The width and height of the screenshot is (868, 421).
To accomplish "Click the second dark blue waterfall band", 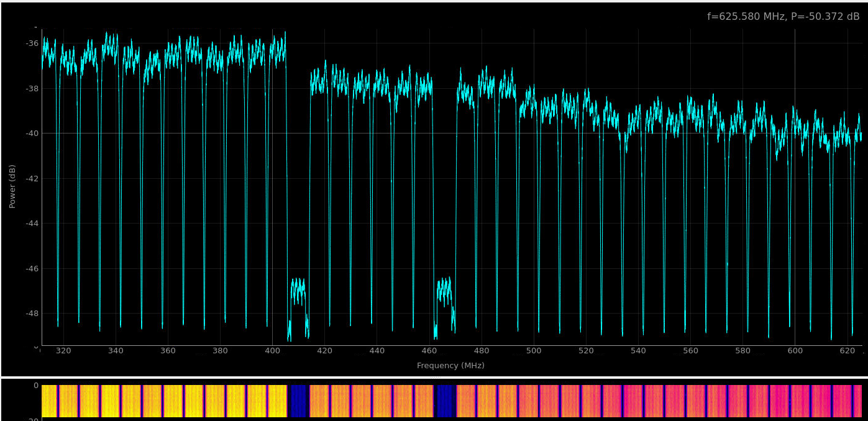I will point(445,401).
